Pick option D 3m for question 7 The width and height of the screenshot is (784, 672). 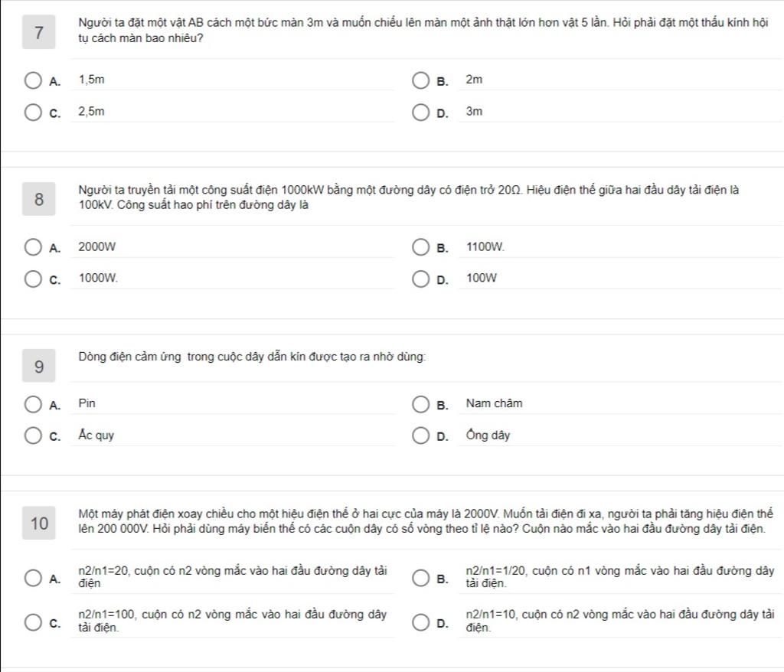coord(420,112)
